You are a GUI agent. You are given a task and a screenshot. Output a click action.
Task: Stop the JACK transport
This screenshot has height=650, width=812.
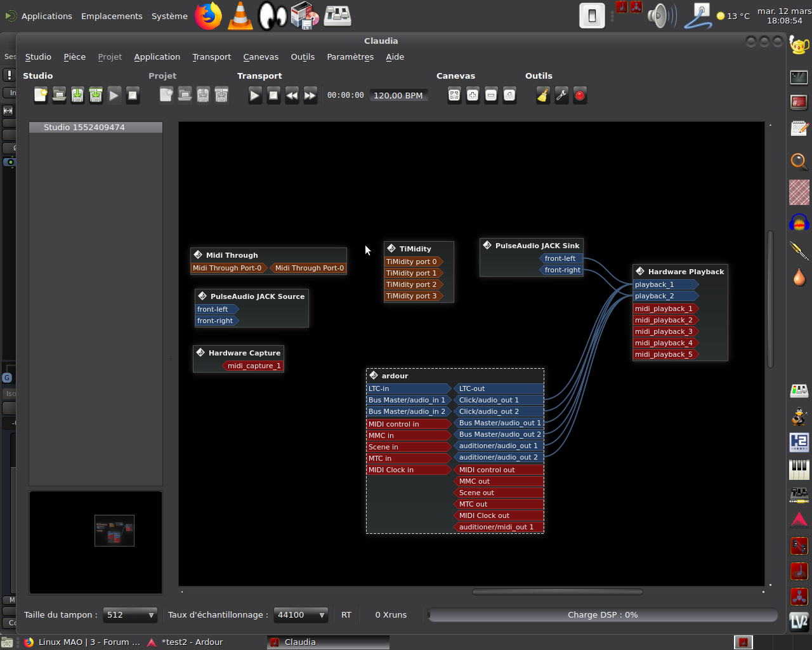point(273,95)
